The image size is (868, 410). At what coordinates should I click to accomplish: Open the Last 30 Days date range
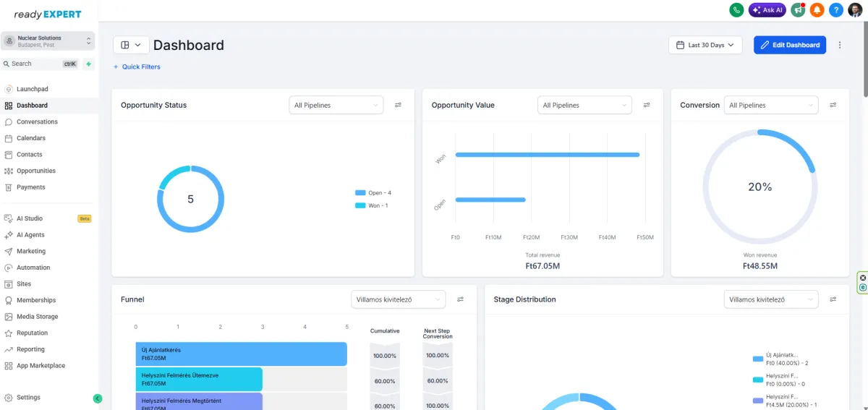point(706,45)
